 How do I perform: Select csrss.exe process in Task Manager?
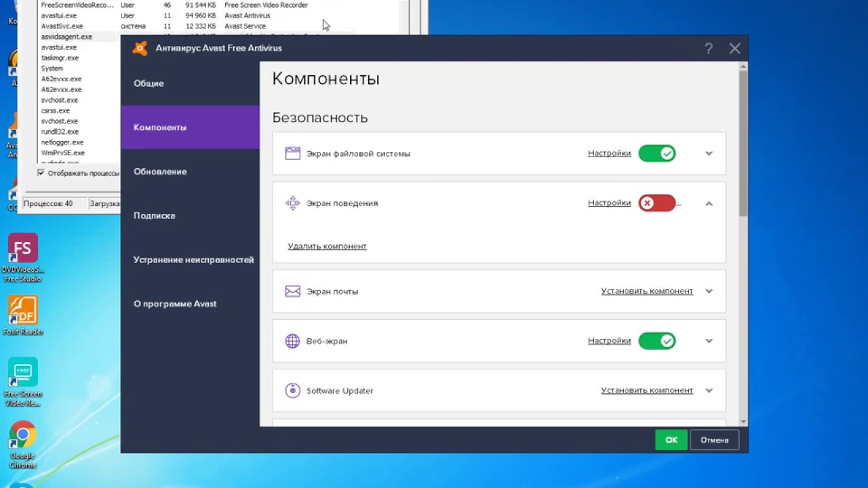coord(56,110)
